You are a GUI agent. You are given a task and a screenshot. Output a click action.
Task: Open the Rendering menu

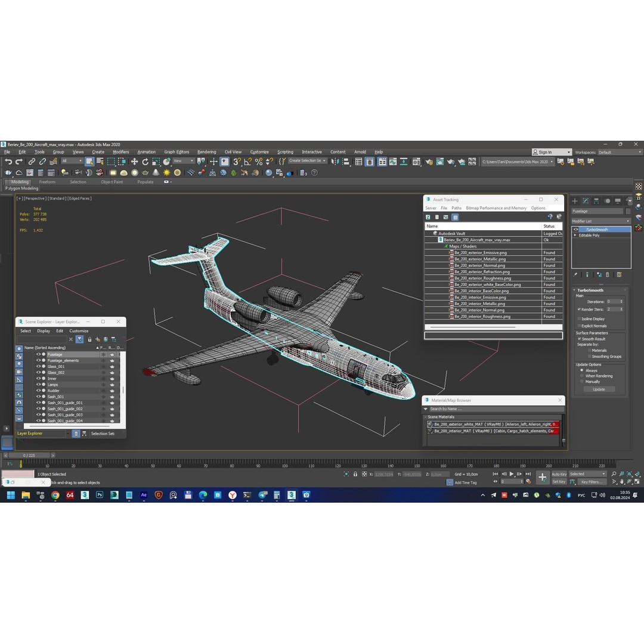[206, 152]
